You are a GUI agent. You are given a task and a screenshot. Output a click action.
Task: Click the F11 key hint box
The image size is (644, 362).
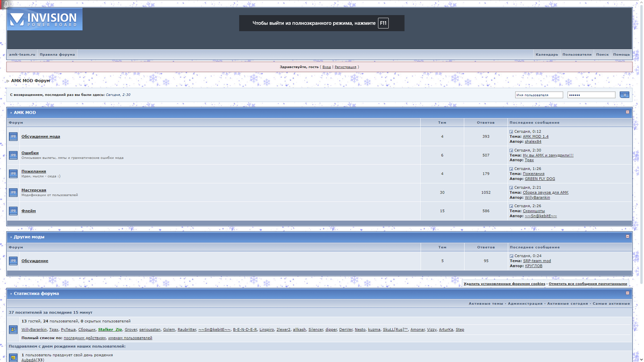click(x=383, y=23)
